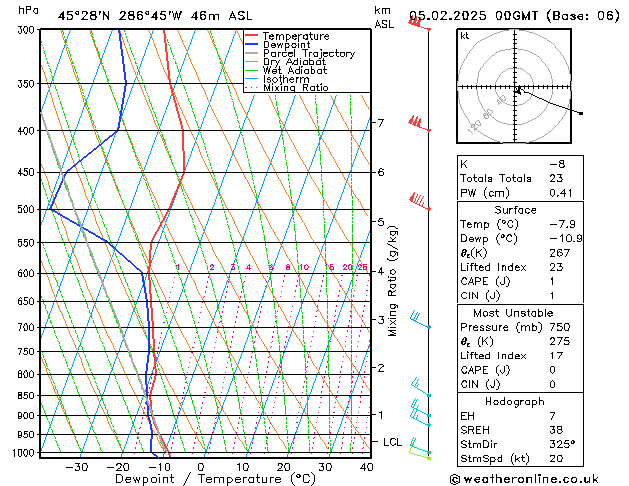This screenshot has height=486, width=629.
Task: Click the red wind barb at 300 hPa
Action: (419, 24)
